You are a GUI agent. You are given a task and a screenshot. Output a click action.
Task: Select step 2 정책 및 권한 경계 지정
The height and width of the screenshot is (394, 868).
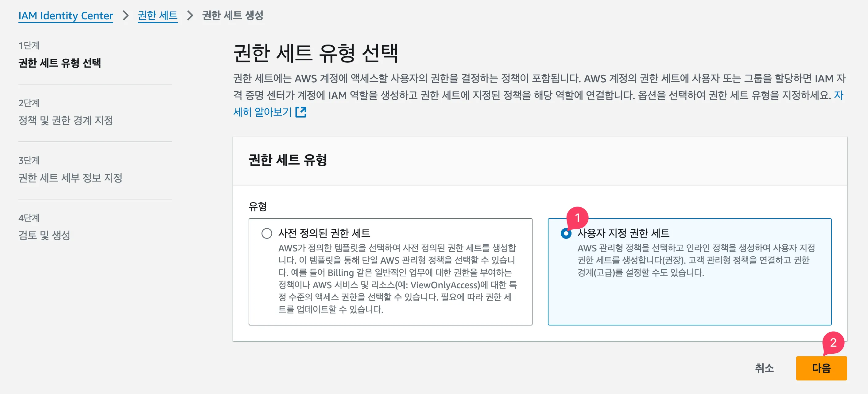66,120
